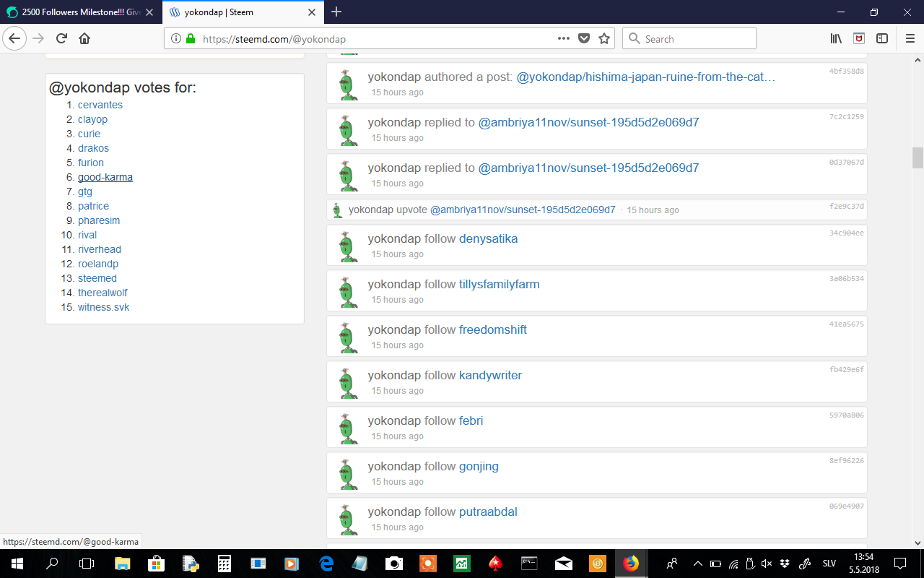Click the page vertical scrollbar thumb
924x578 pixels.
[x=918, y=158]
